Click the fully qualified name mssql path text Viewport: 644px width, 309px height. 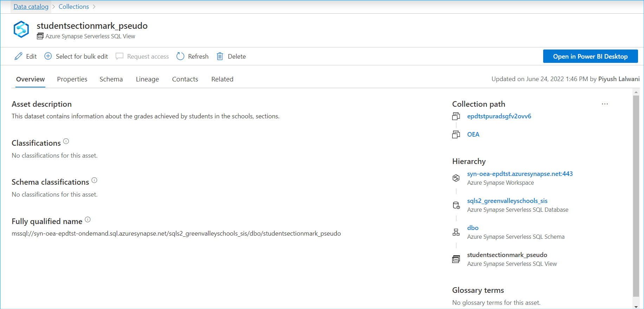pyautogui.click(x=176, y=234)
